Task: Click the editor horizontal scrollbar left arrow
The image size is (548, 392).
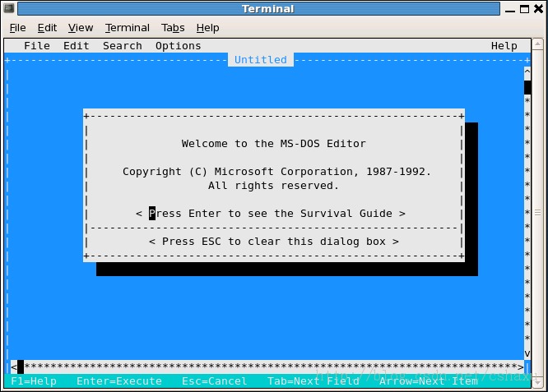Action: (x=14, y=367)
